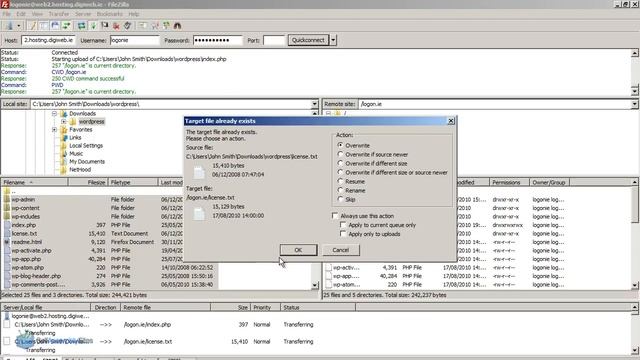Screen dimensions: 640x360
Task: Click the Downloads folder icon in the tree
Action: point(63,113)
